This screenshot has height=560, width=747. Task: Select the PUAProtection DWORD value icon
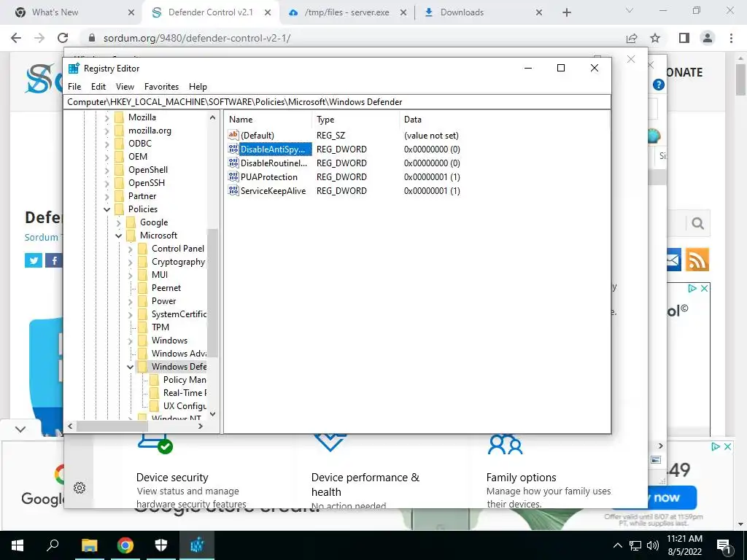[233, 176]
